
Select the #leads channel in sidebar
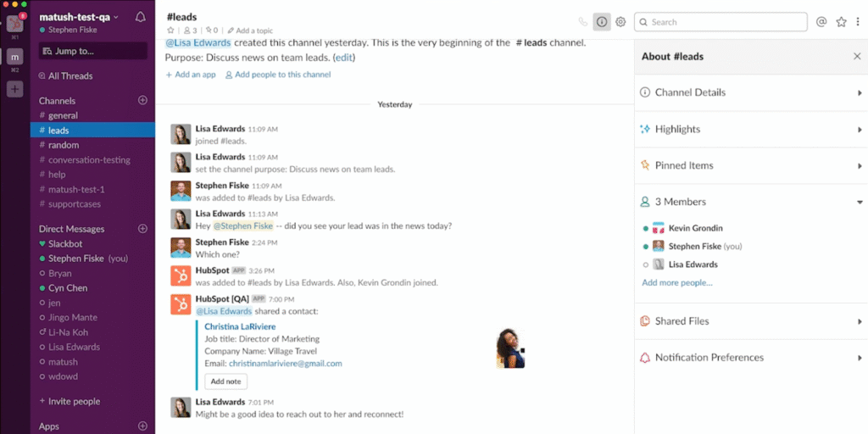(x=92, y=130)
